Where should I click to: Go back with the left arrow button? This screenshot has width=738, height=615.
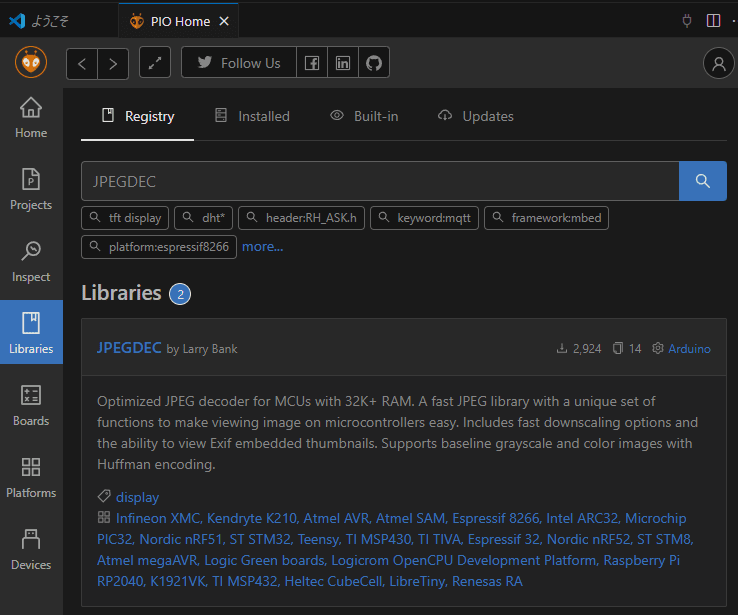pyautogui.click(x=82, y=64)
